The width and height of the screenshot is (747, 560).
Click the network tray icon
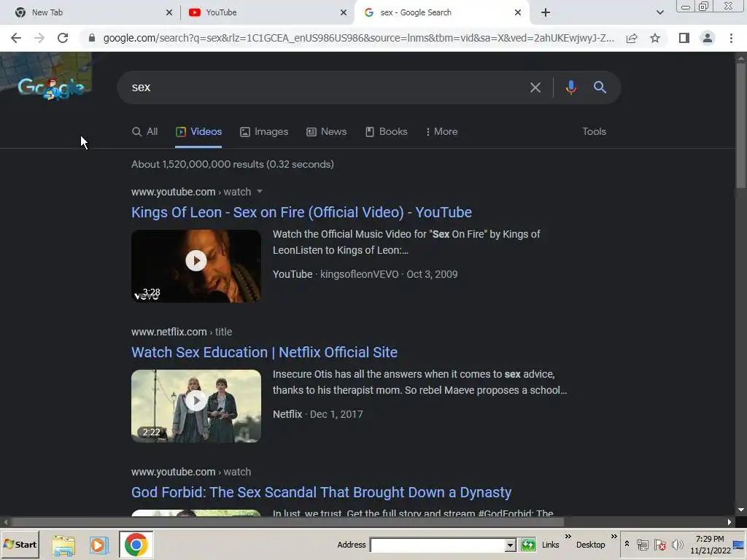coord(643,545)
